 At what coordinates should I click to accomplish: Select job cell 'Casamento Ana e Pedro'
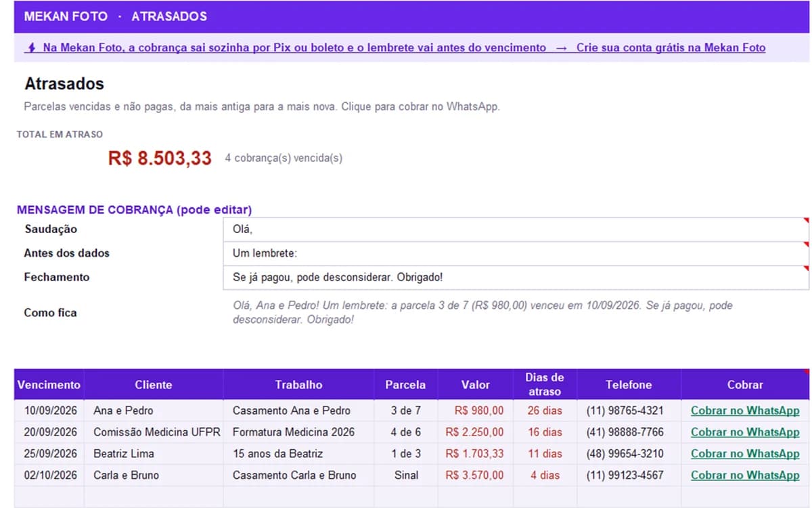(x=298, y=410)
